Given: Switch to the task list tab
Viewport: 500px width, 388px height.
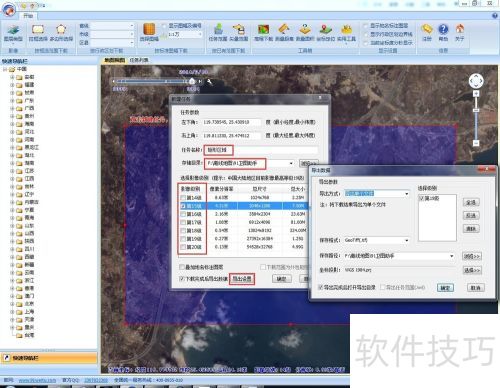Looking at the screenshot, I should [139, 60].
